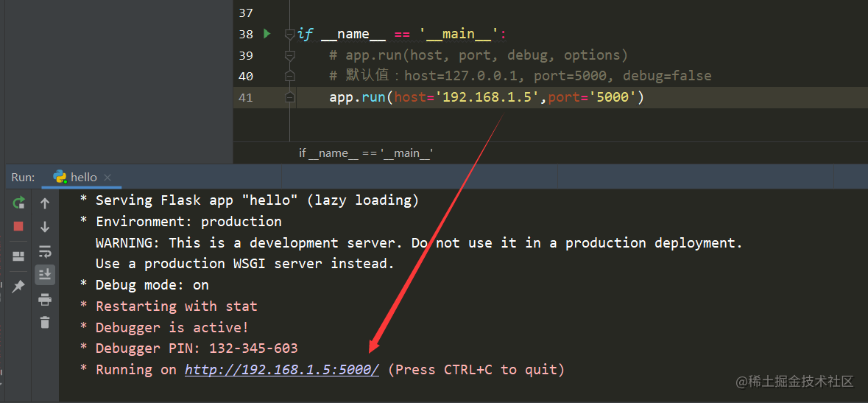Image resolution: width=868 pixels, height=403 pixels.
Task: Click port='5000' argument in code
Action: tap(593, 97)
